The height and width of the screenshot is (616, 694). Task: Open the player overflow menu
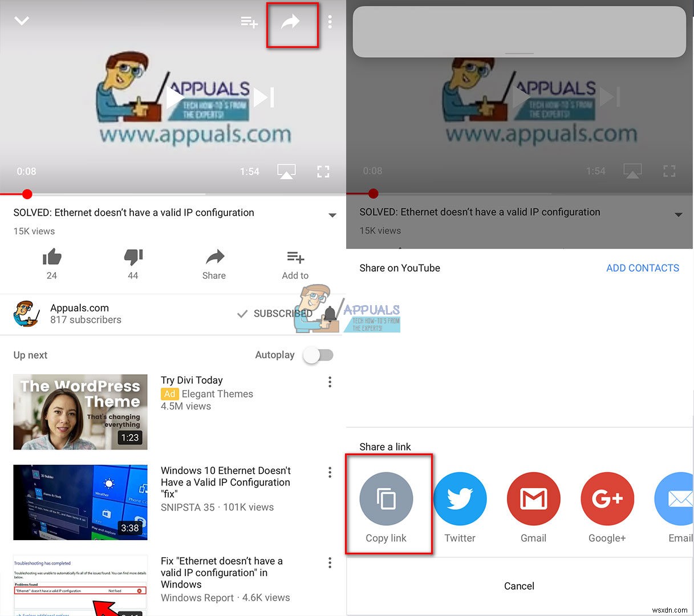(x=330, y=21)
